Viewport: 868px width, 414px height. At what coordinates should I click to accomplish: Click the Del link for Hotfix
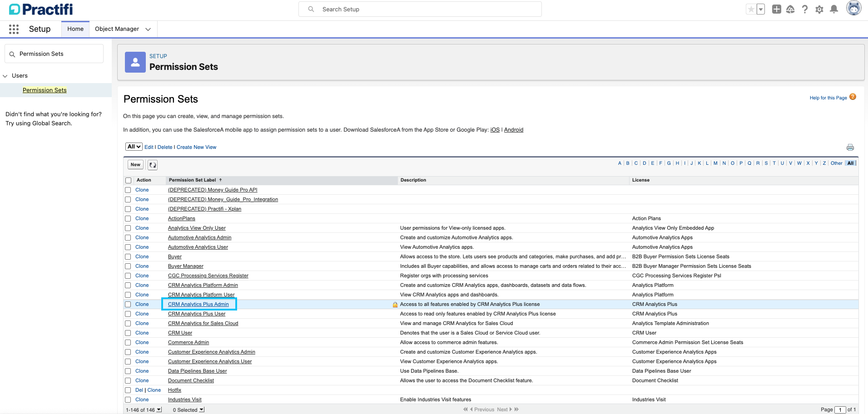tap(139, 390)
